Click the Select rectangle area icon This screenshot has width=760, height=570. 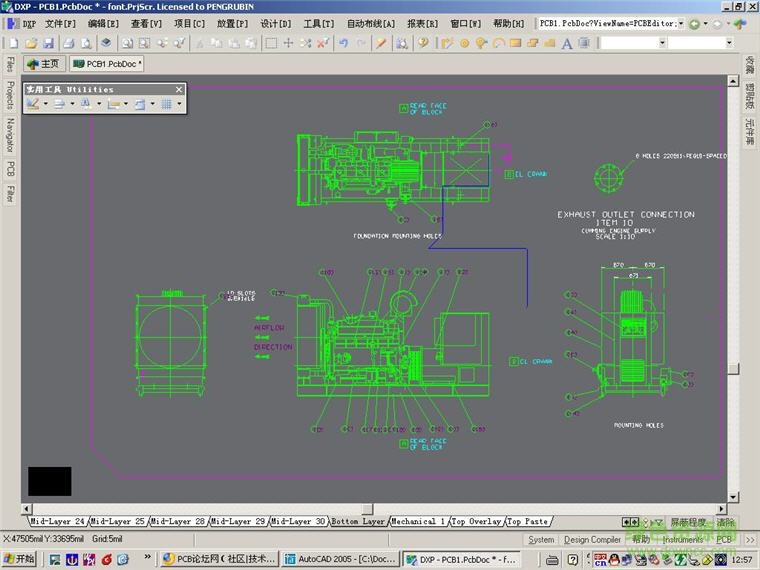coord(271,43)
